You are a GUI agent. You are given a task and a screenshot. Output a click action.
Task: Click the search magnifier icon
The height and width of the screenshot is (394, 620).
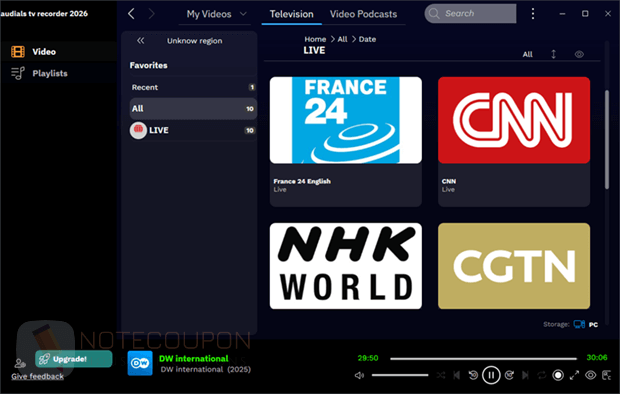point(434,14)
